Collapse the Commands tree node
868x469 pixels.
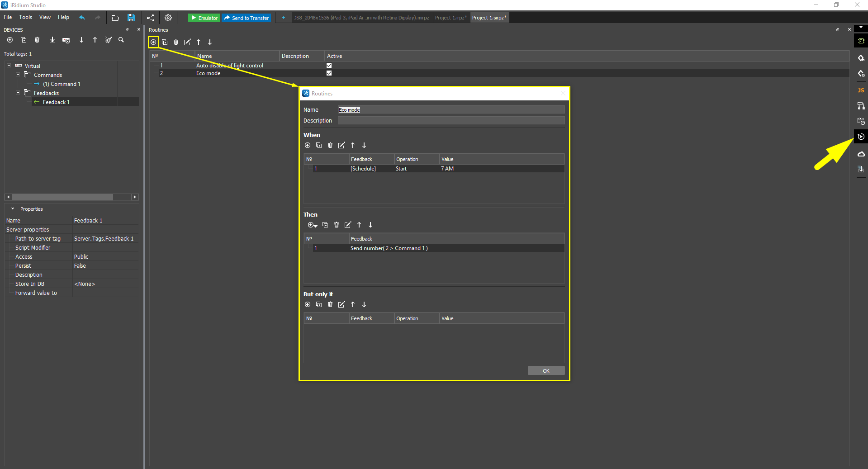pos(18,75)
